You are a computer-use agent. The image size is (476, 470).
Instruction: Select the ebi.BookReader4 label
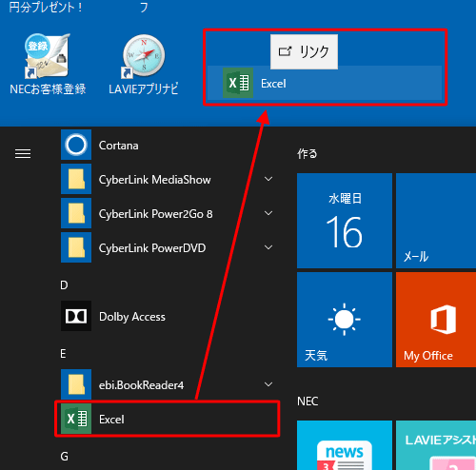141,385
